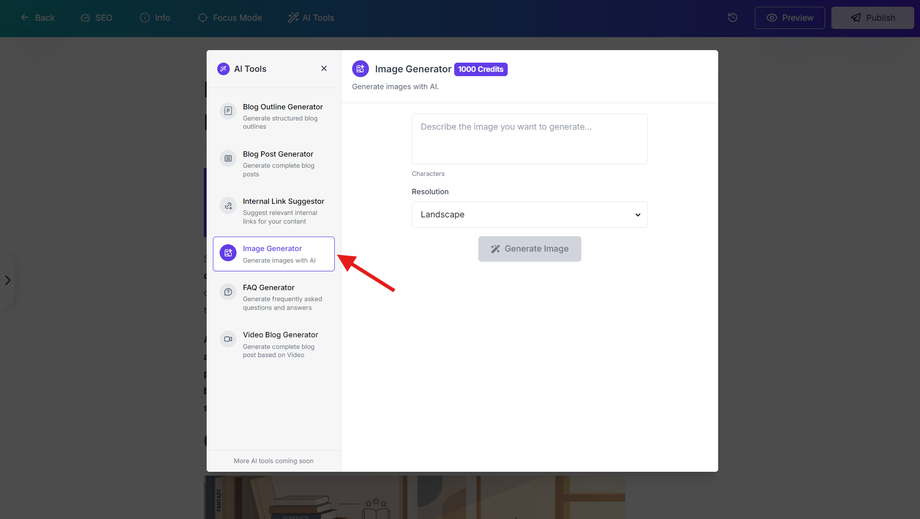Select FAQ Generator tool

coord(273,297)
